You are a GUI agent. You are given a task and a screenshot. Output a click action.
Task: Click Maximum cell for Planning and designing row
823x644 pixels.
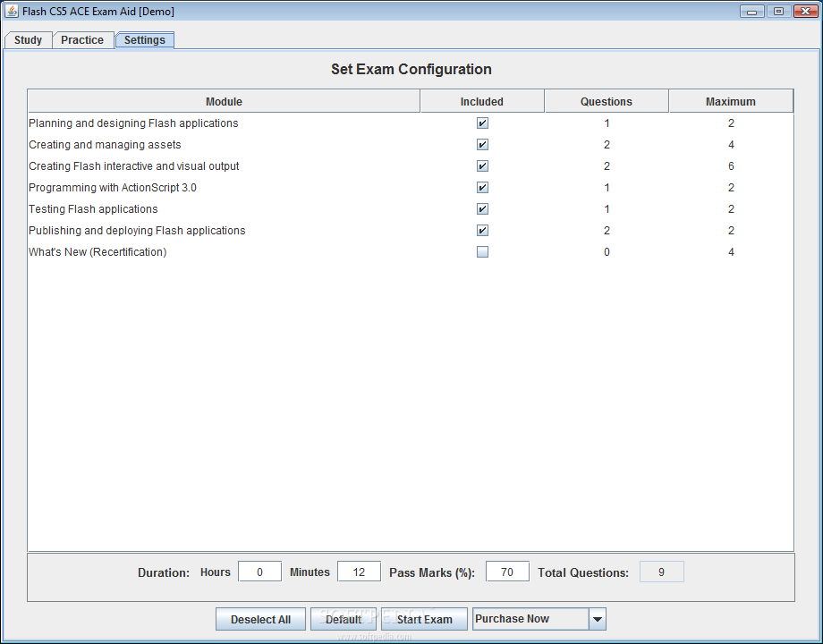(731, 123)
